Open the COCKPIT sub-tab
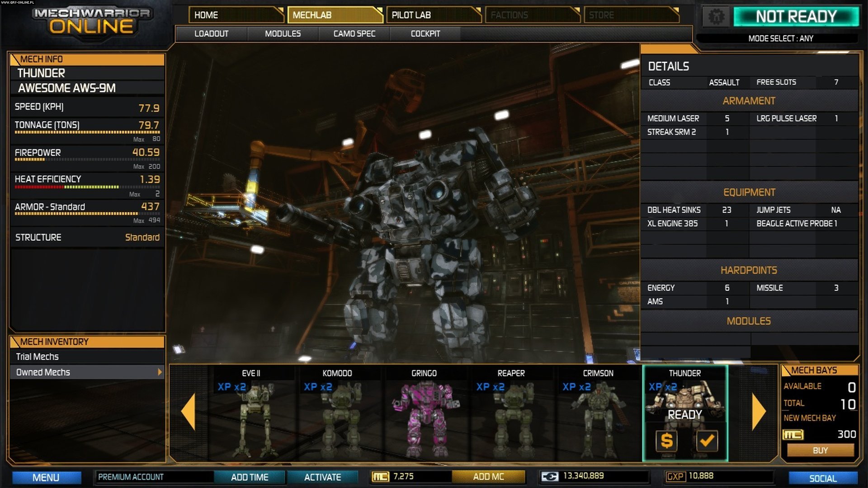Viewport: 868px width, 488px height. pos(425,34)
